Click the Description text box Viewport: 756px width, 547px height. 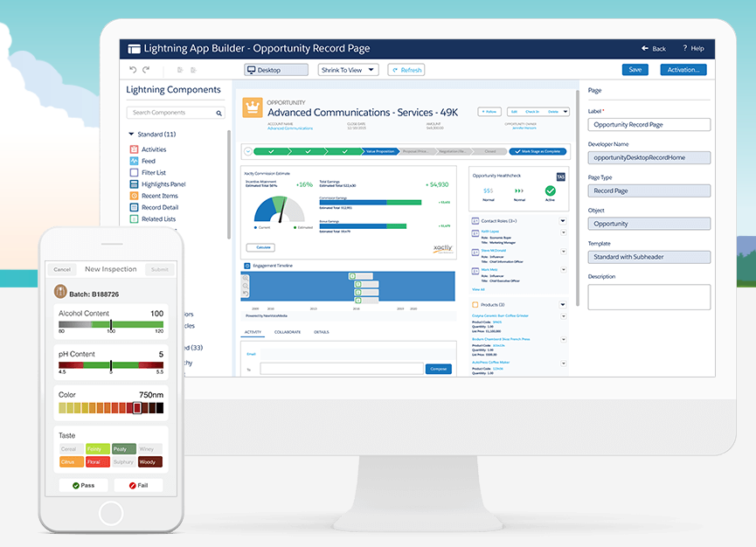[x=648, y=297]
